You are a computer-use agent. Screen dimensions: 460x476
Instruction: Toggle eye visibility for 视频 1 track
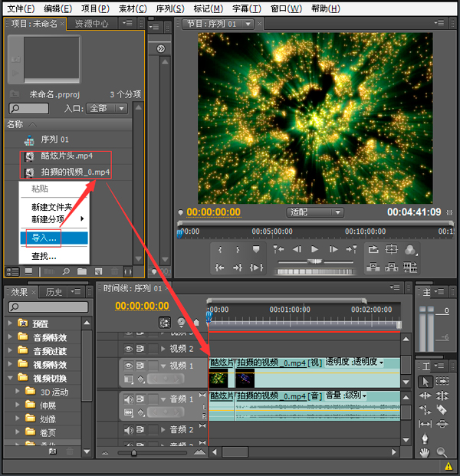(129, 366)
